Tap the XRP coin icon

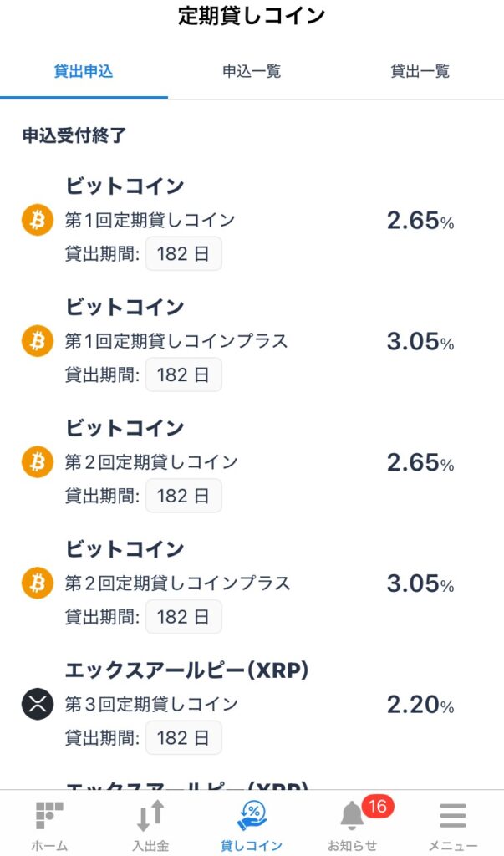[x=37, y=704]
